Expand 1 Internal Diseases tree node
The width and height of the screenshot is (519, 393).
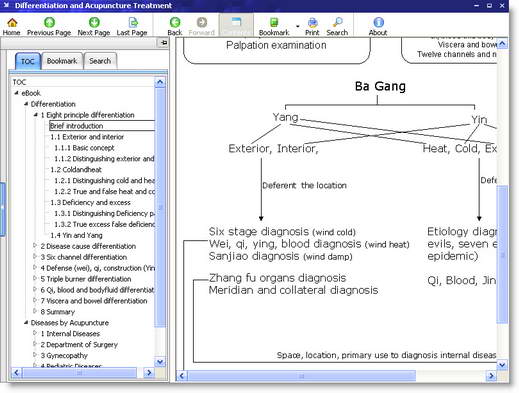point(35,333)
